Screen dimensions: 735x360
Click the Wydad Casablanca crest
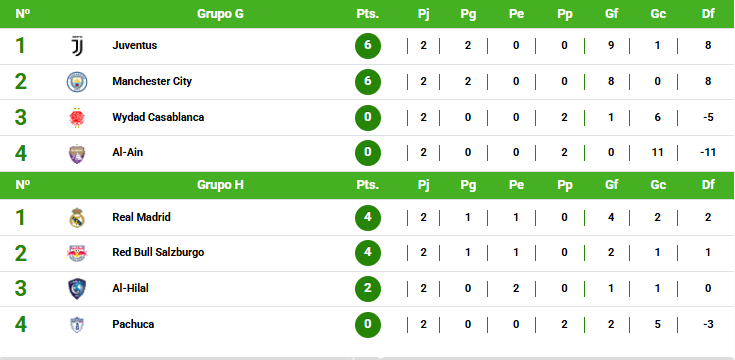pyautogui.click(x=77, y=117)
